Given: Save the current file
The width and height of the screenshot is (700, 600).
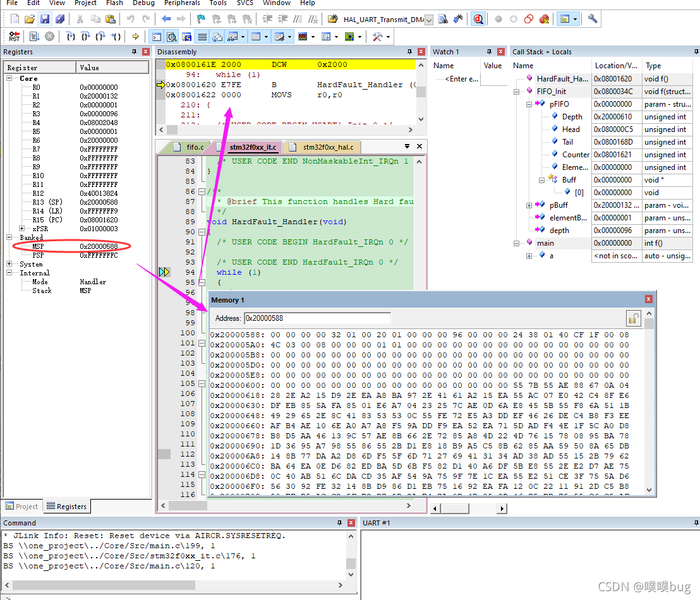Looking at the screenshot, I should (x=45, y=19).
